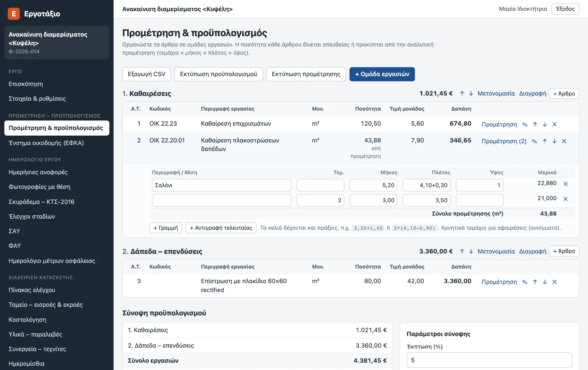The image size is (588, 370).
Task: Delete the Καθαίρεση πλακοστρώσεων row
Action: click(564, 141)
